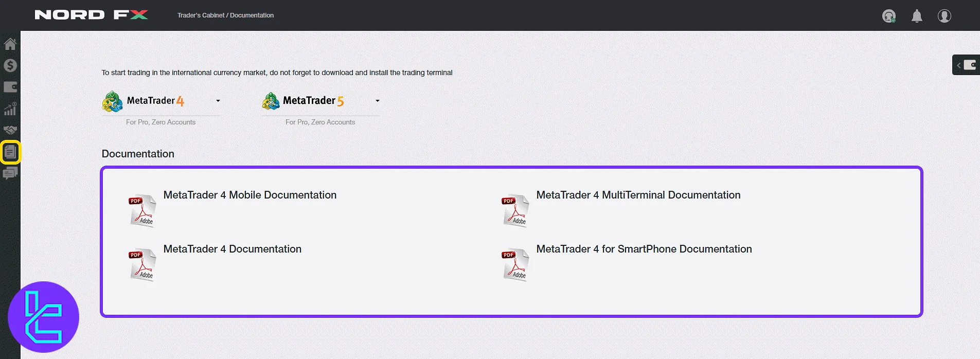Click the Documentation section heading
980x359 pixels.
(x=138, y=154)
